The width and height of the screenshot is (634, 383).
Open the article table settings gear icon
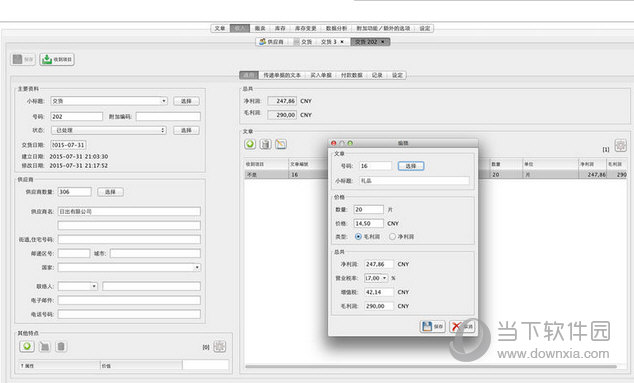coord(621,145)
